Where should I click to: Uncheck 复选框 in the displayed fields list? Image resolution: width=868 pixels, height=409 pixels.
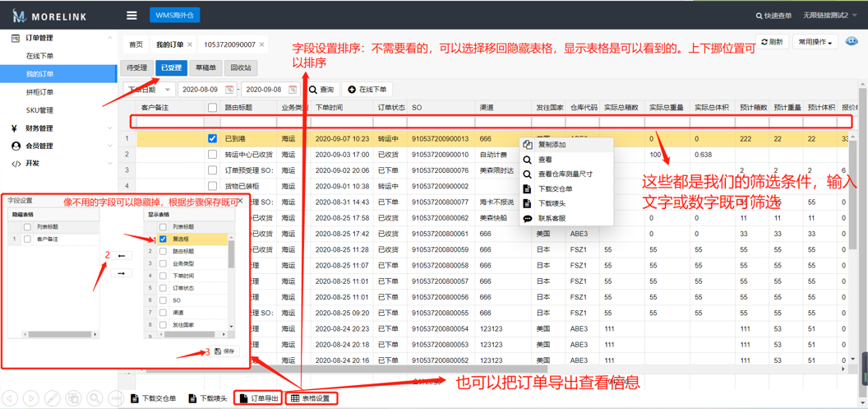point(163,239)
